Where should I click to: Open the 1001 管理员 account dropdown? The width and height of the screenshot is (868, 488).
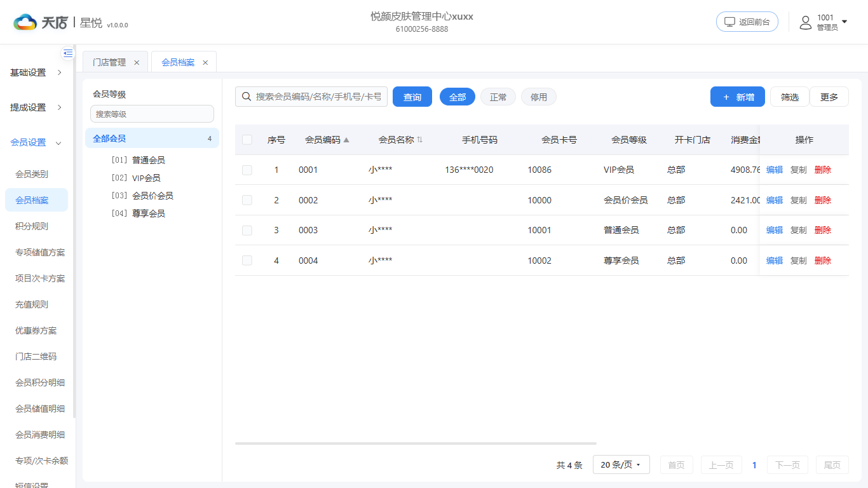click(824, 22)
